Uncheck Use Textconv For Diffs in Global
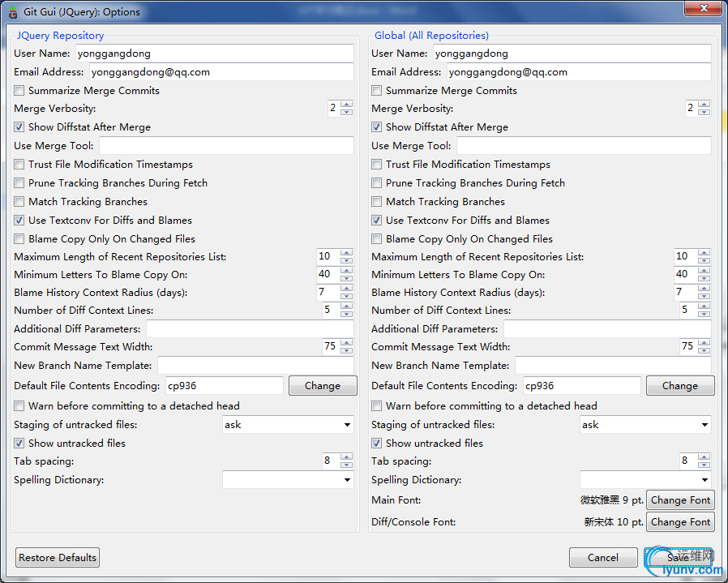 point(376,221)
